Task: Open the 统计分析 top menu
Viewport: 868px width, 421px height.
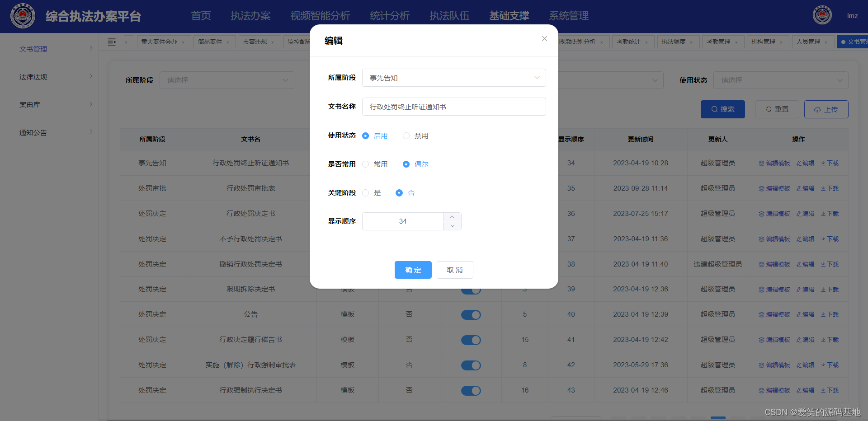Action: [x=390, y=16]
